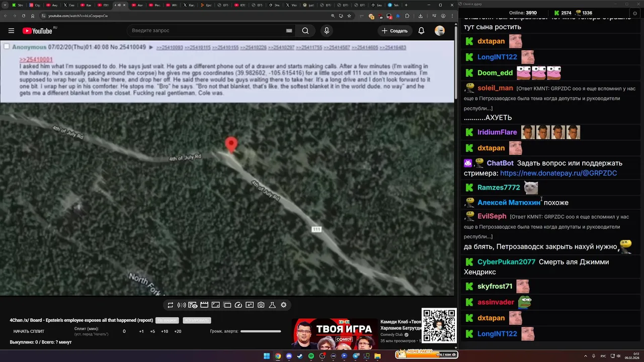Adjust the Громк. алерта volume slider
The height and width of the screenshot is (362, 644).
click(261, 331)
